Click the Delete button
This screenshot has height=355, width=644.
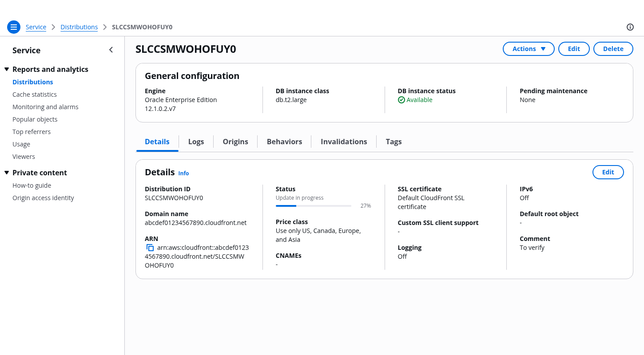[x=613, y=49]
